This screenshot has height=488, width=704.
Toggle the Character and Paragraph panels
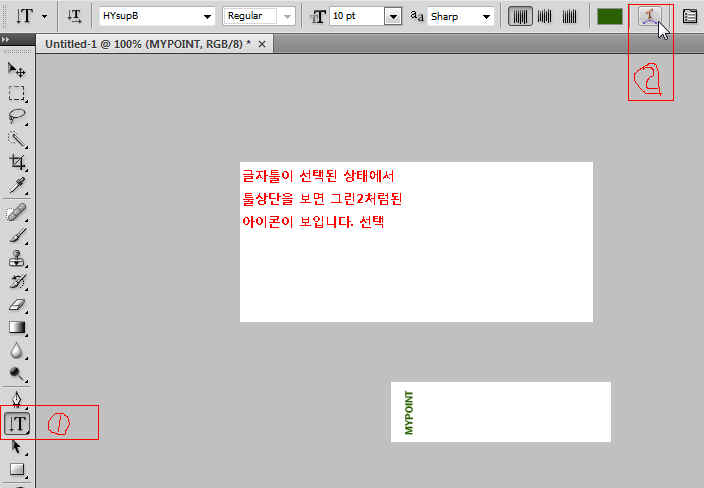(x=690, y=16)
